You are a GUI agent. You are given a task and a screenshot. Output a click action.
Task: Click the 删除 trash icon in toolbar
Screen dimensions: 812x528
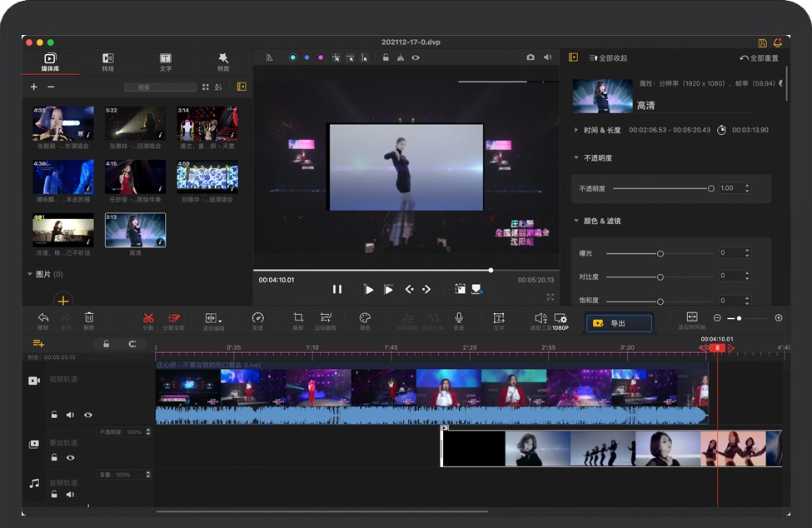pyautogui.click(x=89, y=318)
